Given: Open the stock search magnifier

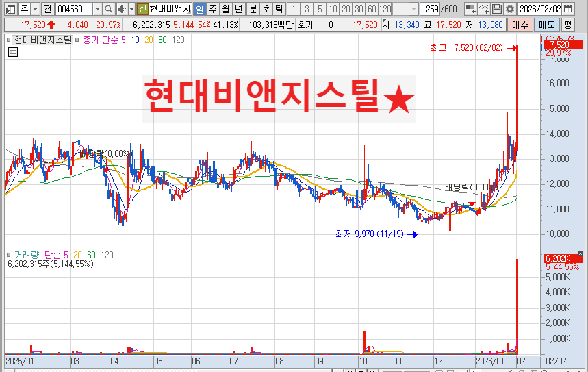Looking at the screenshot, I should point(109,9).
